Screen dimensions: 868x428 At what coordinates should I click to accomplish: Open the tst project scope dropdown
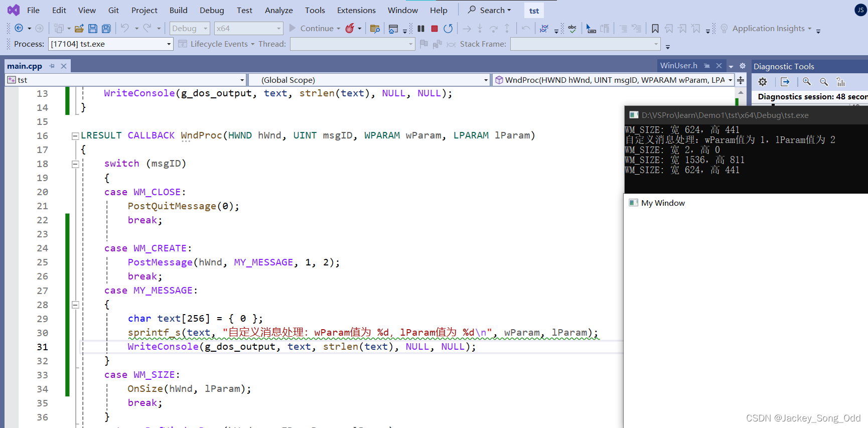(125, 80)
